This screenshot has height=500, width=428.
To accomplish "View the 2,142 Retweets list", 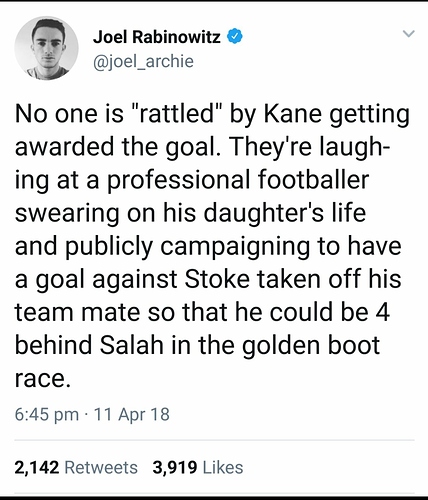I will point(76,467).
